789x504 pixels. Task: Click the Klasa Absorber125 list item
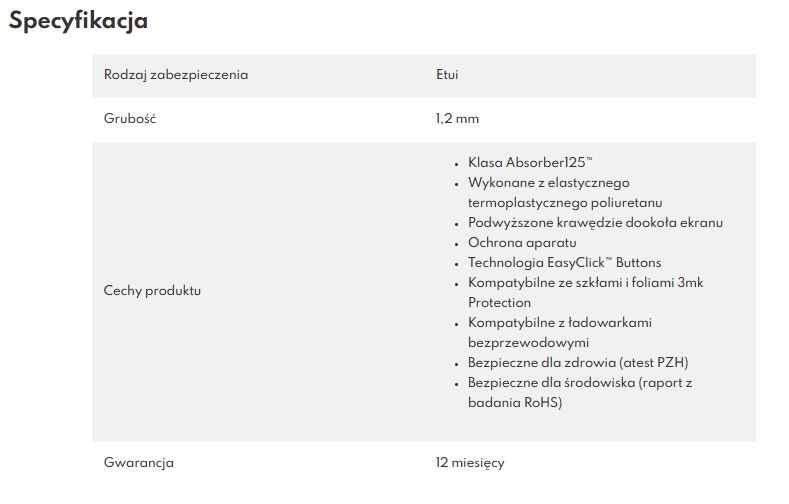[x=530, y=162]
